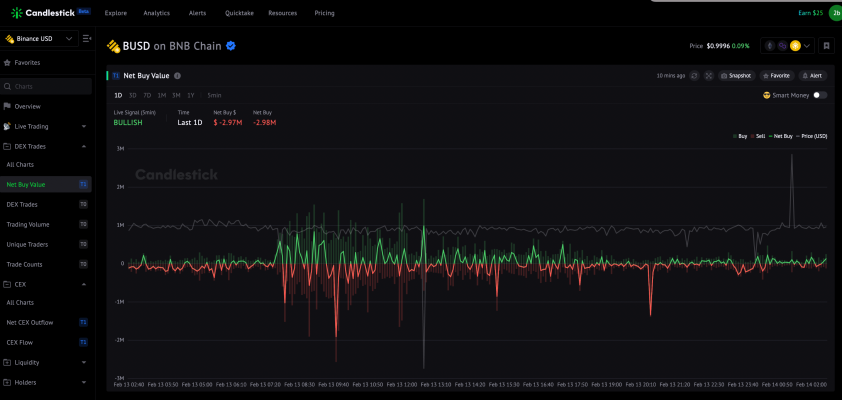The height and width of the screenshot is (400, 842).
Task: Open the Binance USD token dropdown
Action: pos(38,39)
